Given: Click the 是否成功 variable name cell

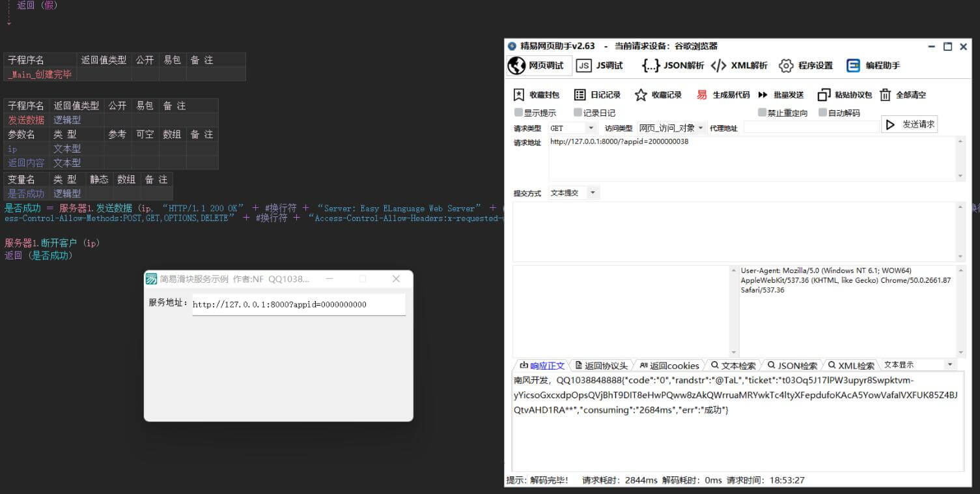Looking at the screenshot, I should (26, 194).
